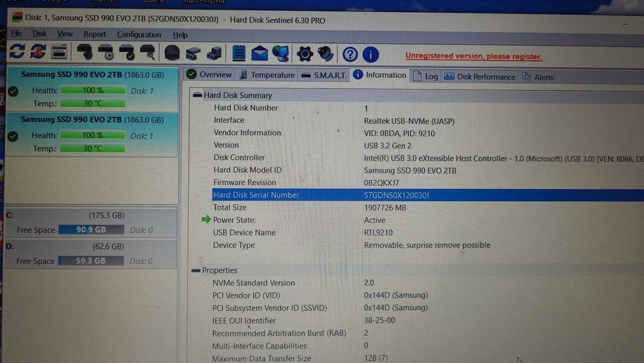Select the C: drive partition panel
The width and height of the screenshot is (644, 363).
(91, 223)
